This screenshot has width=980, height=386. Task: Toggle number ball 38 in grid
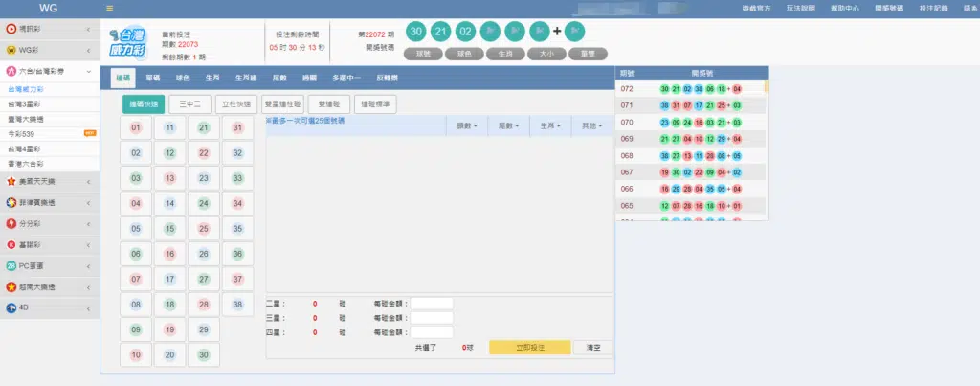coord(236,304)
